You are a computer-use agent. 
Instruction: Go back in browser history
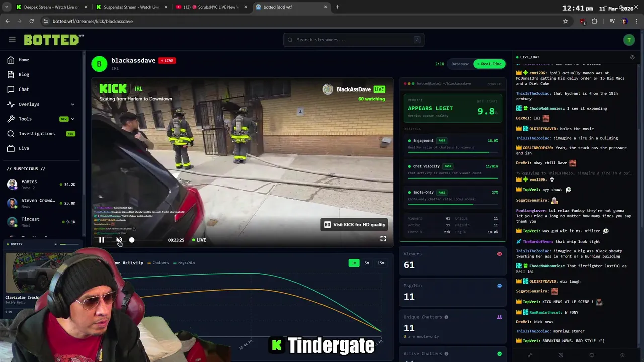7,21
